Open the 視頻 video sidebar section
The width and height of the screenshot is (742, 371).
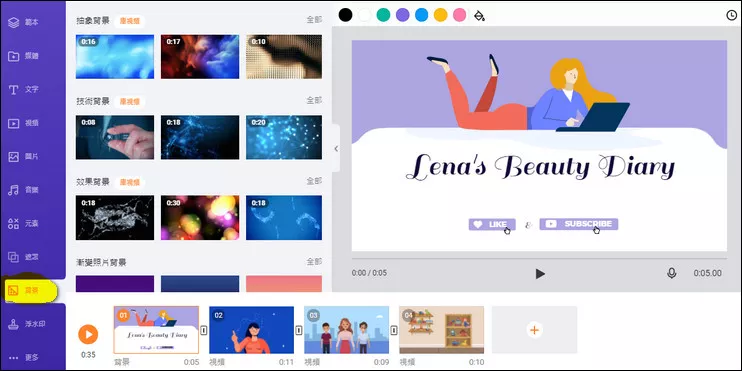pyautogui.click(x=24, y=123)
